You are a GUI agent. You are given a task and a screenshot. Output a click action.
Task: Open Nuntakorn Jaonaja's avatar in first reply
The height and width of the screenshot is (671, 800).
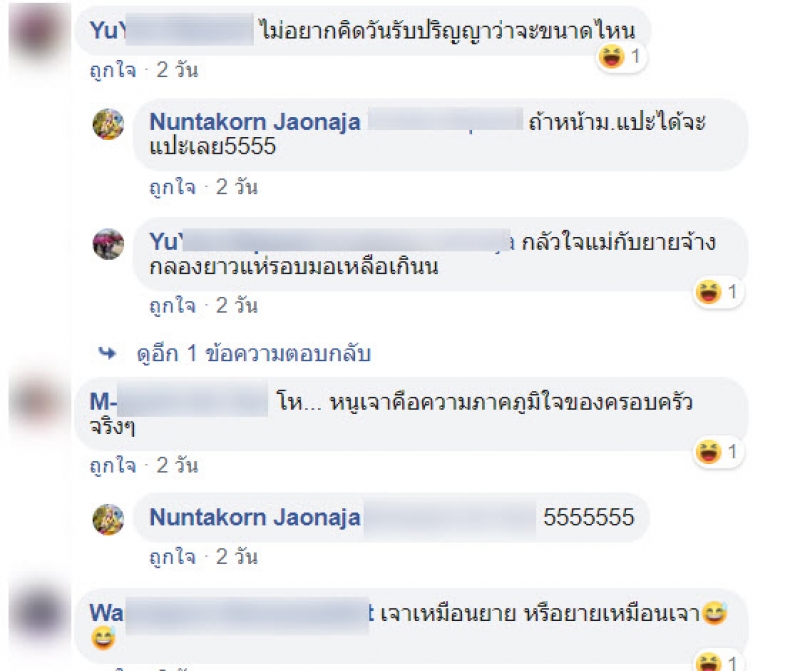108,124
